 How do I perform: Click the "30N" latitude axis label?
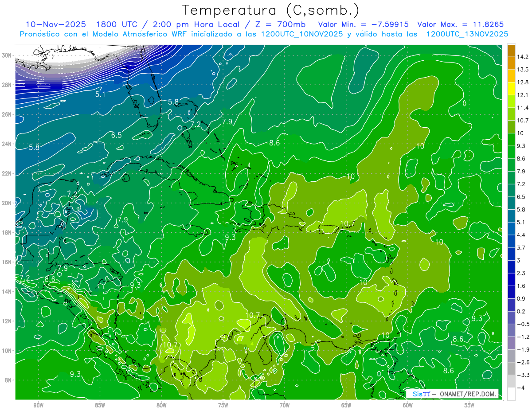7,55
